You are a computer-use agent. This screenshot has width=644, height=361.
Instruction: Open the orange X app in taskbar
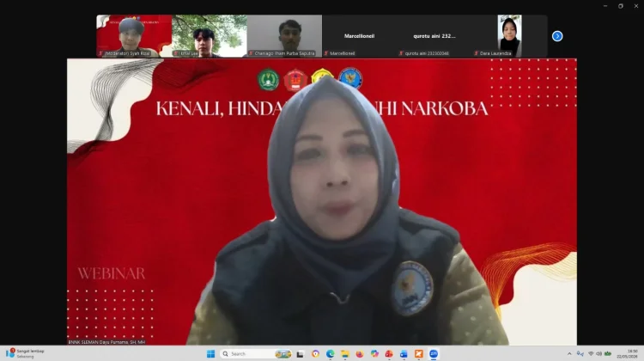(418, 354)
